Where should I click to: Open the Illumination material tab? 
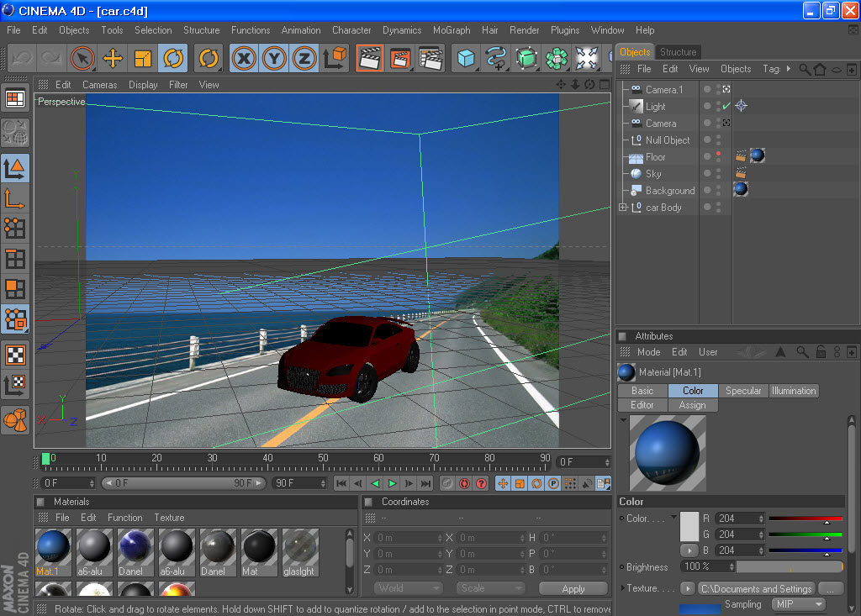(x=794, y=390)
